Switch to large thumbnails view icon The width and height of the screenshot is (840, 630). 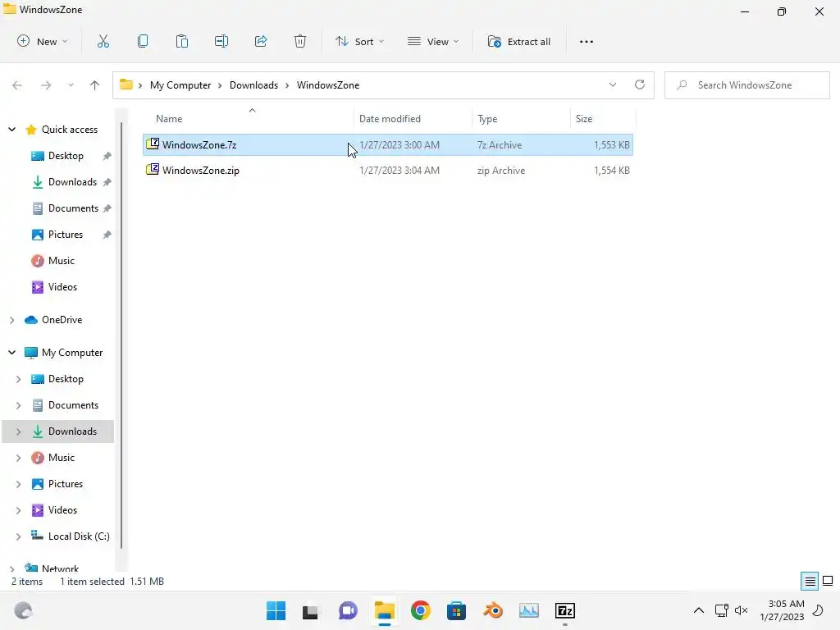pos(828,581)
